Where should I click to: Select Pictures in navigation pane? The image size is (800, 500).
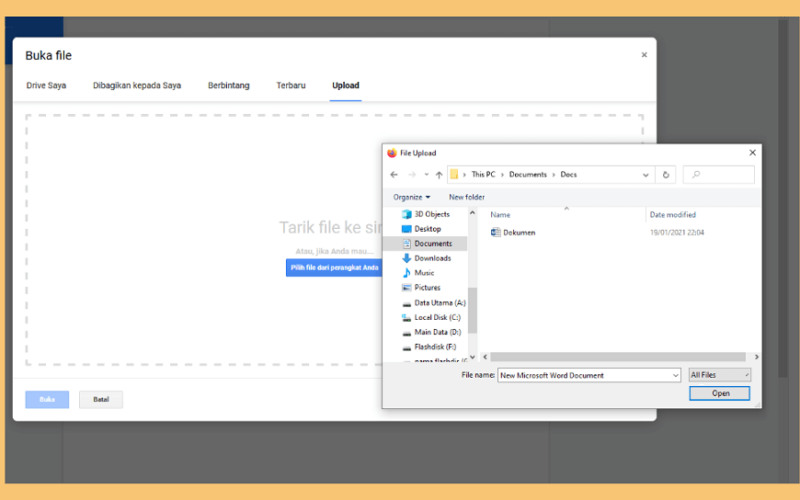tap(427, 288)
